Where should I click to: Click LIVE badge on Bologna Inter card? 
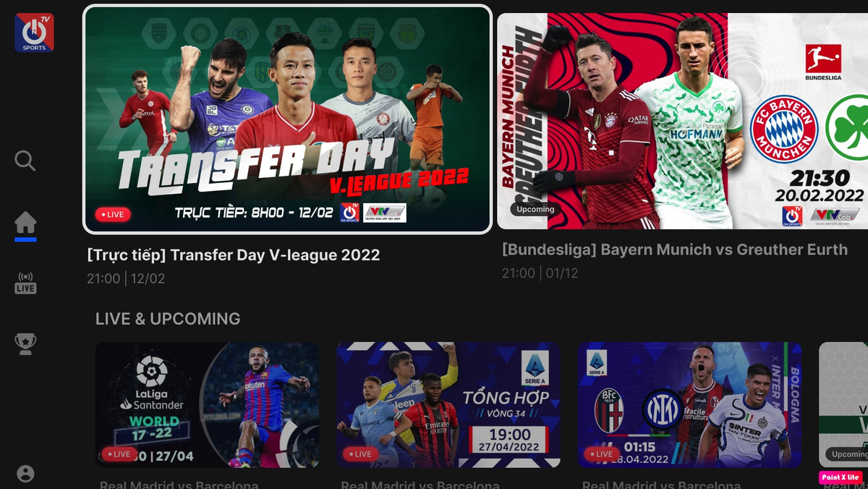pos(601,454)
